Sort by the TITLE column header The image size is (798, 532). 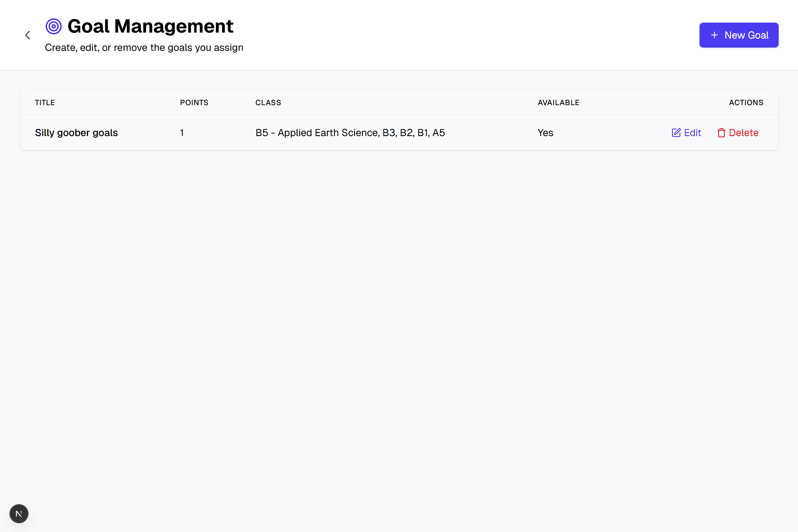(45, 102)
